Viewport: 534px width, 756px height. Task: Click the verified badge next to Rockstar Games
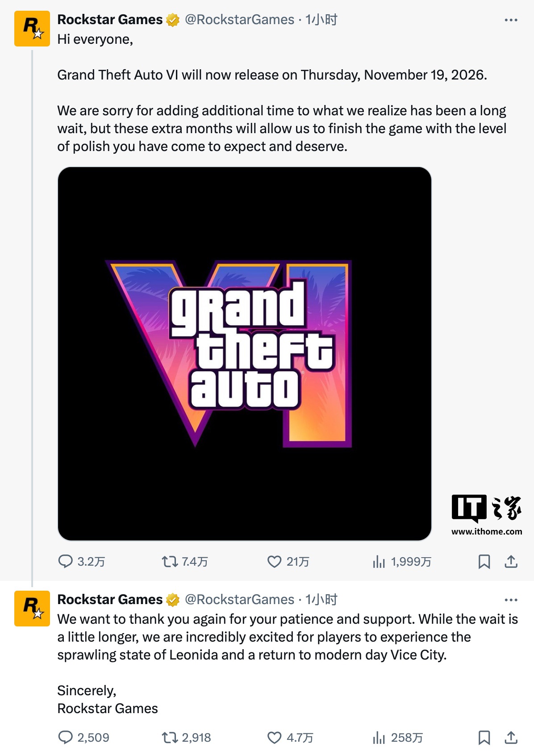[172, 19]
